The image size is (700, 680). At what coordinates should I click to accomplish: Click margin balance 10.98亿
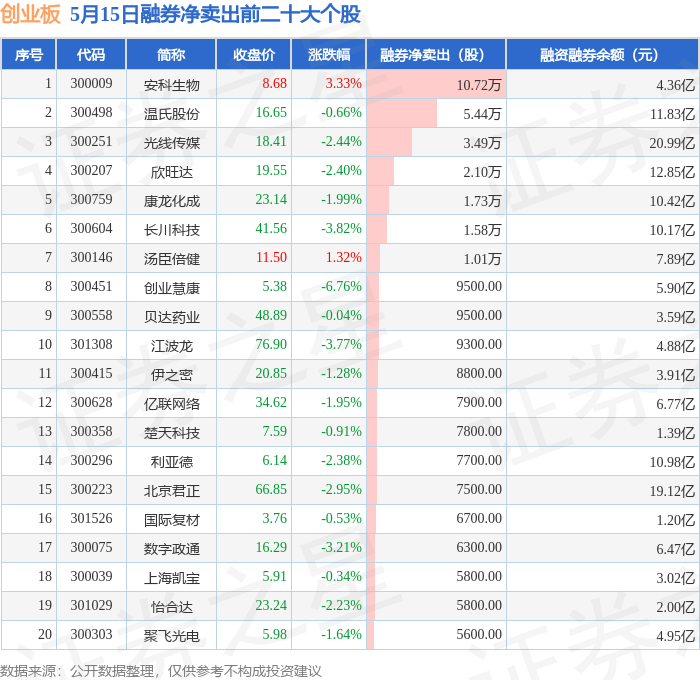click(x=672, y=462)
